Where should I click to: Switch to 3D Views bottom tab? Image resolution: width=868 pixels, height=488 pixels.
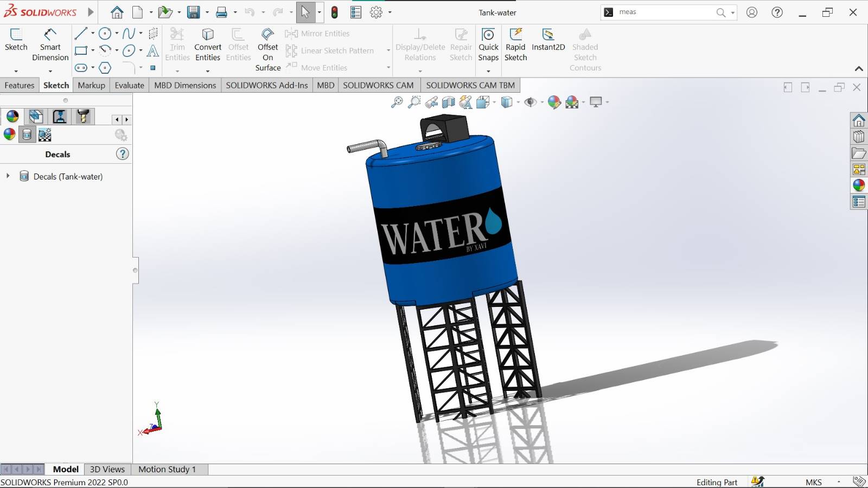pos(107,469)
